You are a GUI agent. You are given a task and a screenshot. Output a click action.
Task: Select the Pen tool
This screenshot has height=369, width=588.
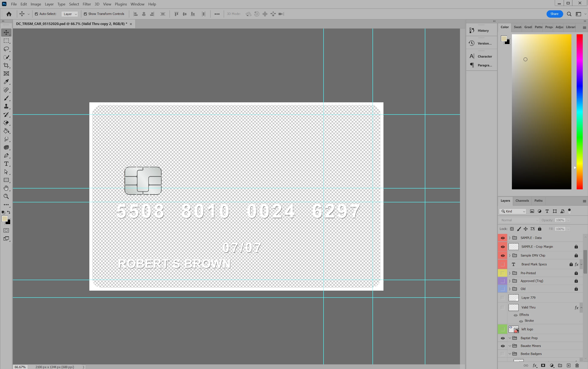coord(6,156)
